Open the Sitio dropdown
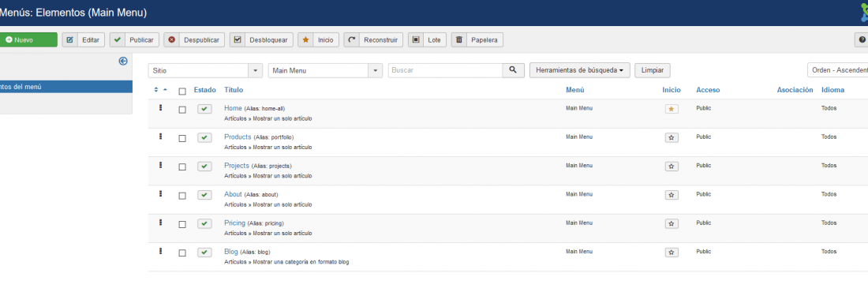This screenshot has width=868, height=292. [x=205, y=70]
